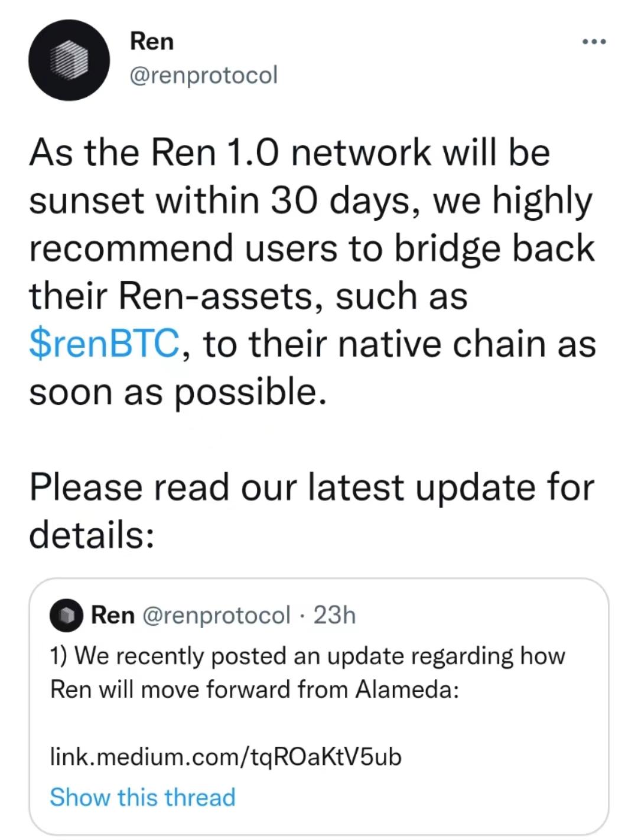The height and width of the screenshot is (840, 638).
Task: Open the Show this thread link
Action: (142, 796)
